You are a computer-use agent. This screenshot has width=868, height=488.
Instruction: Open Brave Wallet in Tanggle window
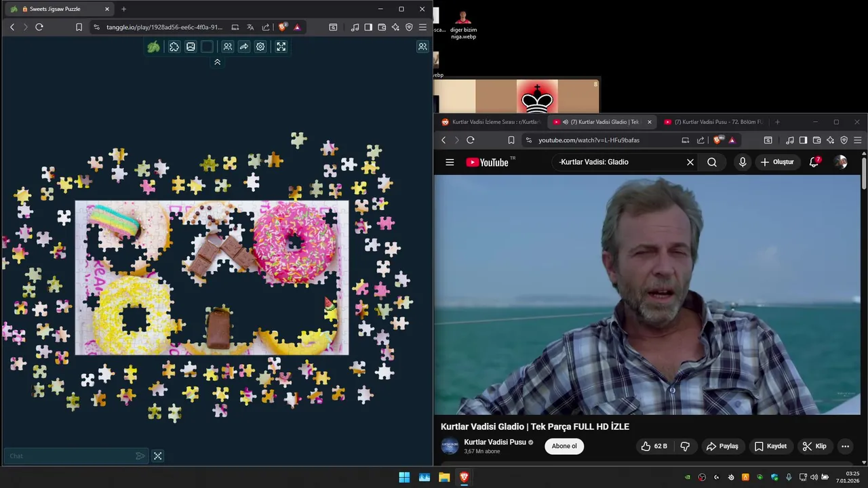click(382, 27)
